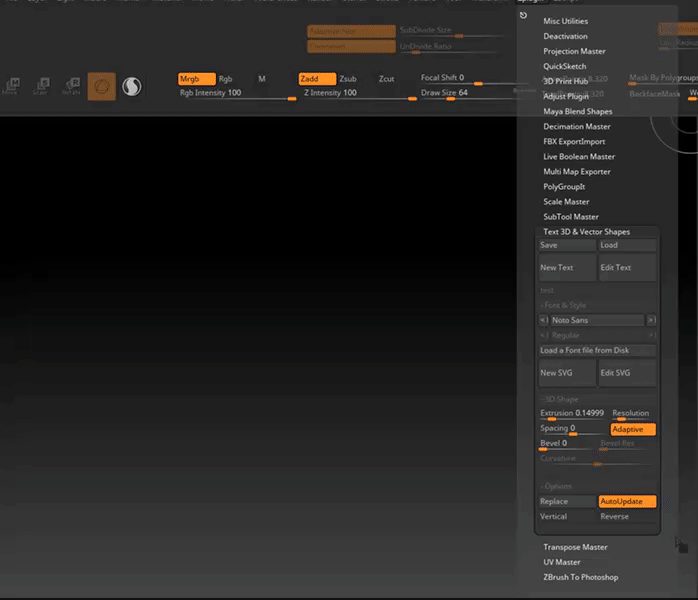This screenshot has width=698, height=600.
Task: Toggle the Replace option
Action: point(568,502)
